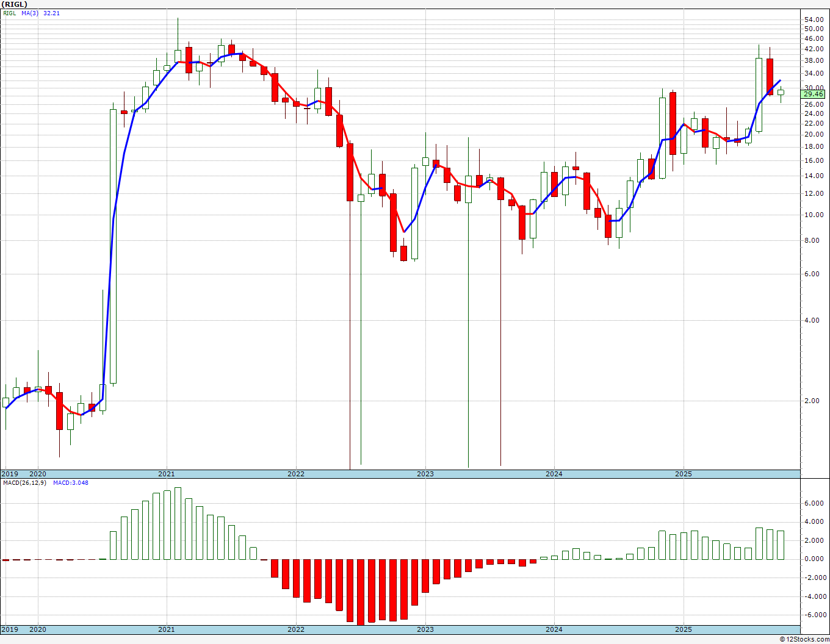Viewport: 830px width, 644px height.
Task: Select the RIGL legend label
Action: click(9, 13)
